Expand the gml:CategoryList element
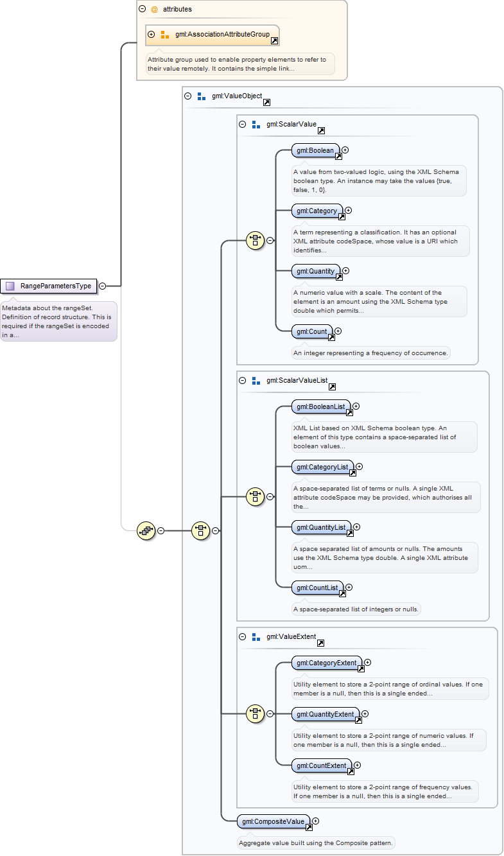Screen dimensions: 504x856 click(x=360, y=467)
